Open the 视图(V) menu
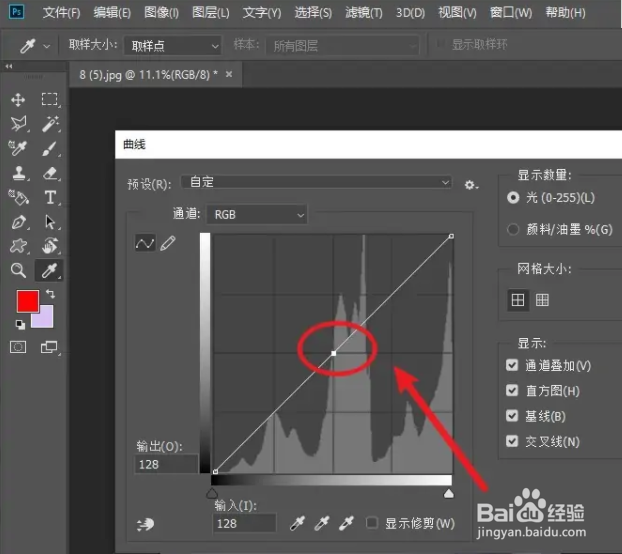Image resolution: width=622 pixels, height=554 pixels. point(457,13)
